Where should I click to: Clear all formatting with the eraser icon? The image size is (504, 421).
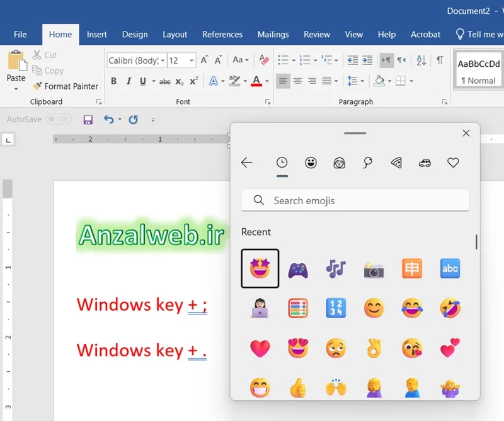click(x=264, y=60)
